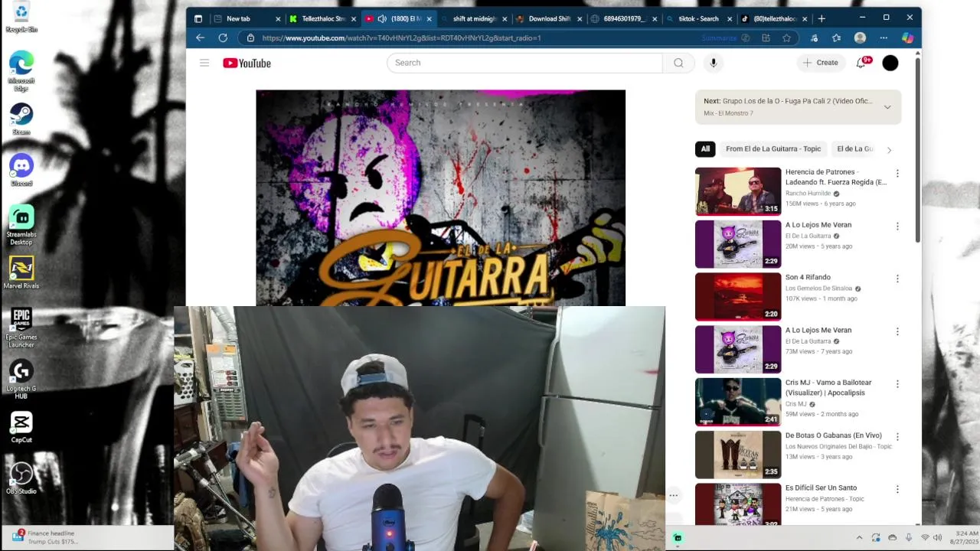
Task: Open Edge profile icon
Action: click(x=860, y=37)
